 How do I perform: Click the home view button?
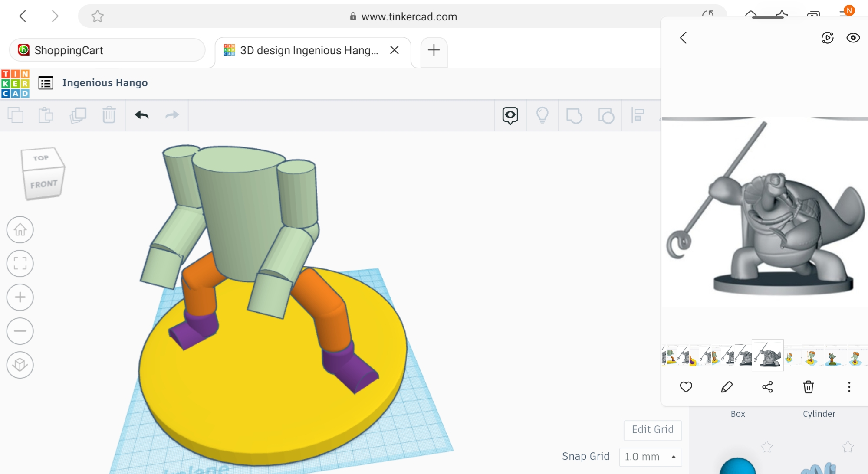20,229
